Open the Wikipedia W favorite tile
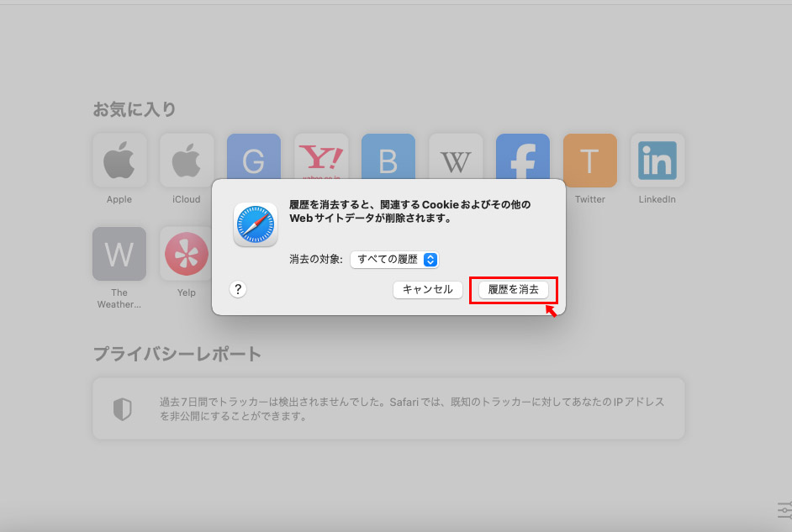Image resolution: width=792 pixels, height=532 pixels. click(456, 156)
